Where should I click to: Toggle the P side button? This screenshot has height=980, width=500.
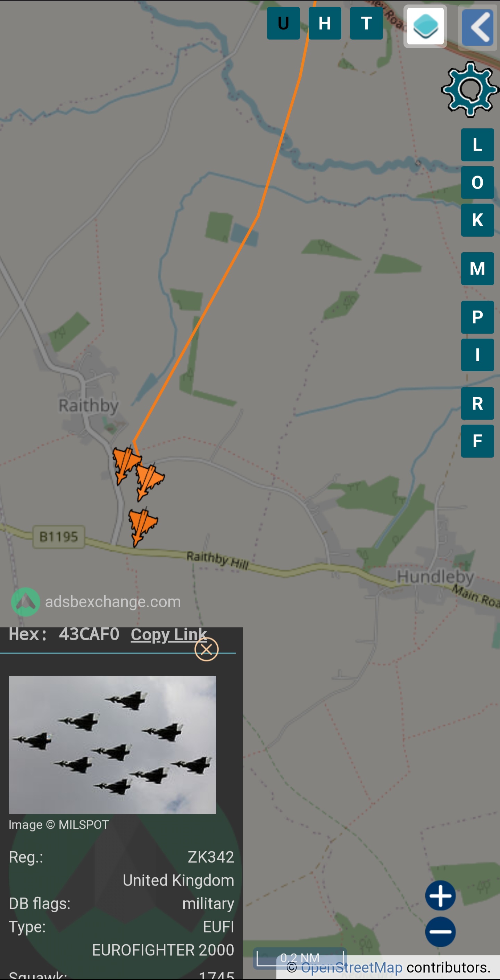(477, 317)
